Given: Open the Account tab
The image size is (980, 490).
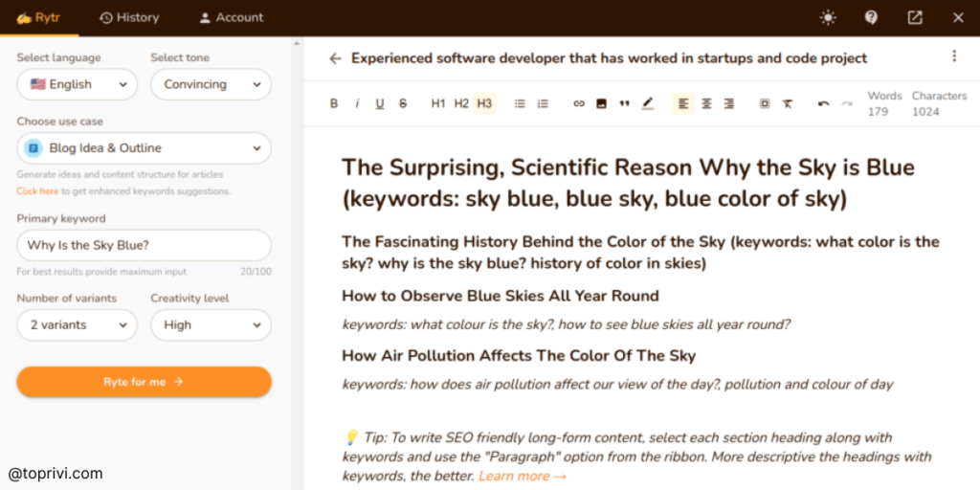Looking at the screenshot, I should tap(232, 17).
